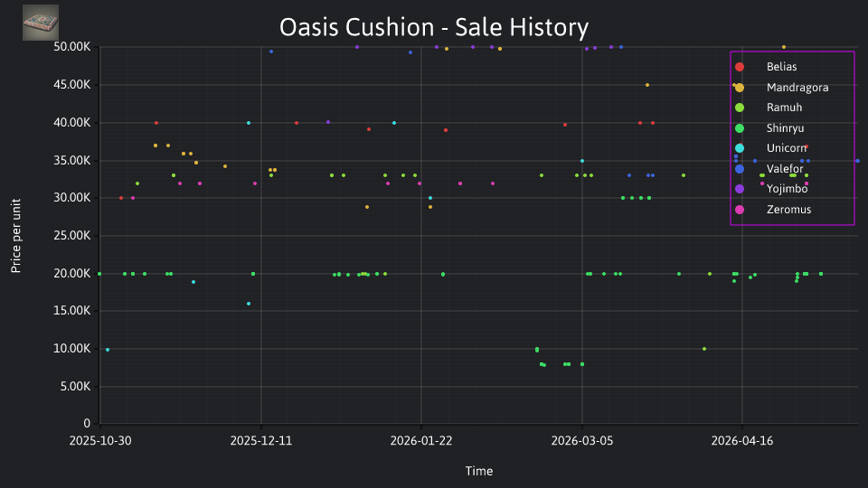The image size is (868, 488).
Task: Toggle the Mandragora legend entry
Action: [781, 88]
